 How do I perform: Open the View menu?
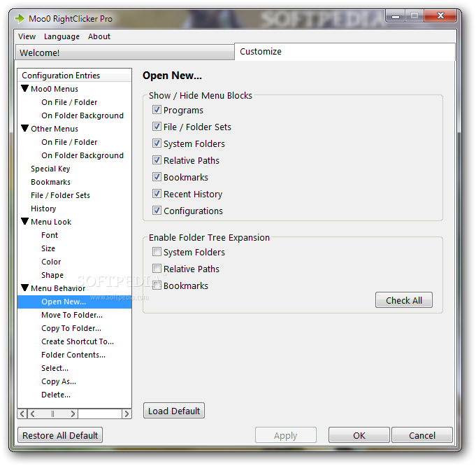click(x=27, y=36)
